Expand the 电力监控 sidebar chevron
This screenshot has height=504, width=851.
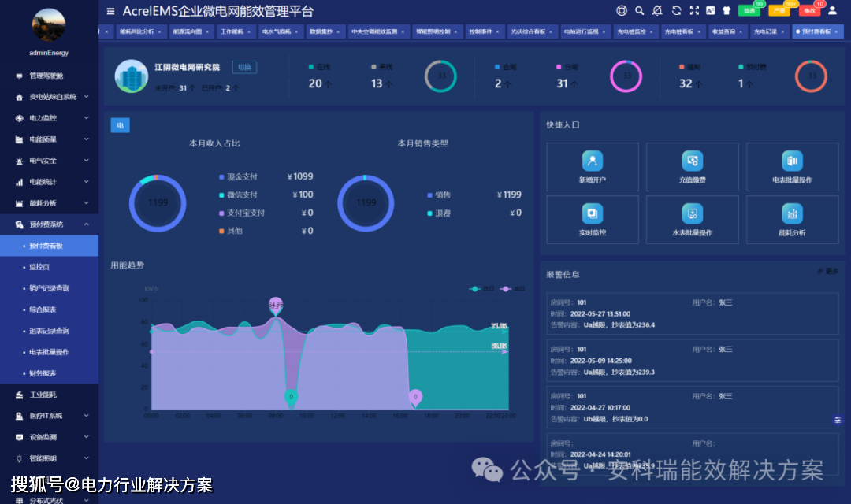coord(87,117)
